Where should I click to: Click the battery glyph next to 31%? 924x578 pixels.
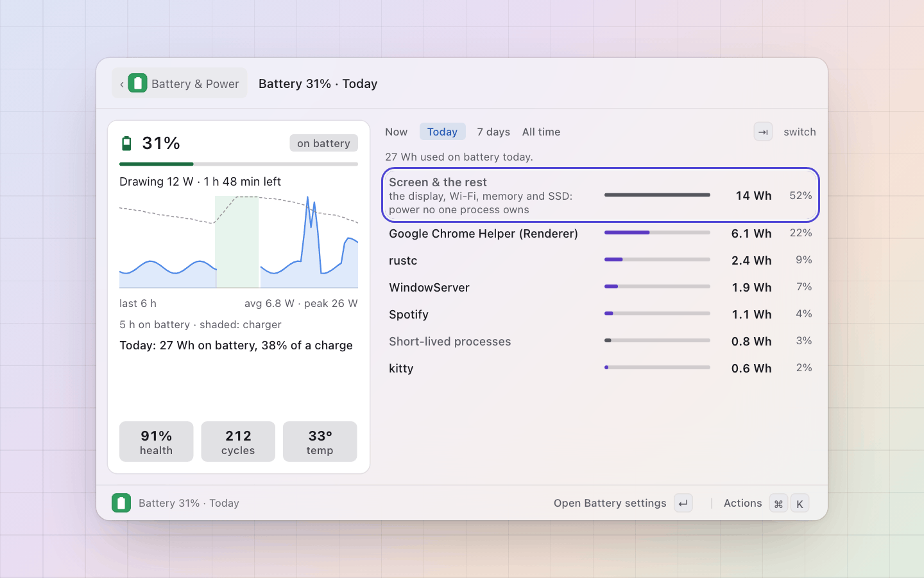point(126,143)
